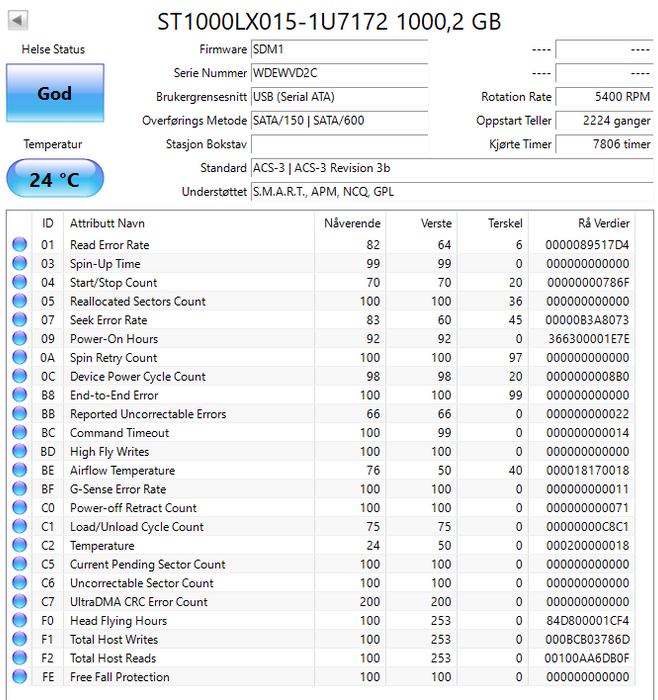Click the previous disk arrow button
This screenshot has width=658, height=700.
pyautogui.click(x=18, y=21)
